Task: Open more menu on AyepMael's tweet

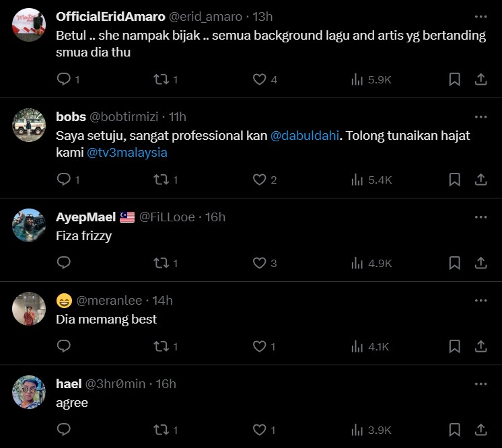Action: click(480, 217)
